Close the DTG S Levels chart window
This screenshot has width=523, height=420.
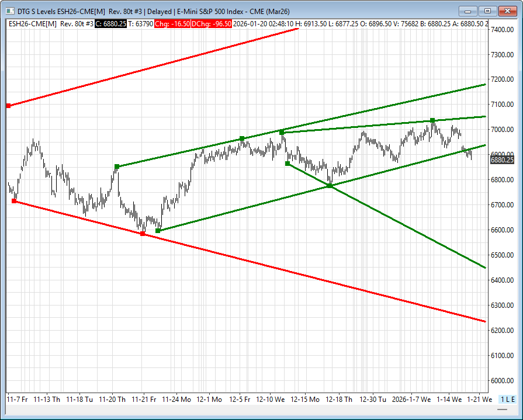[x=508, y=11]
